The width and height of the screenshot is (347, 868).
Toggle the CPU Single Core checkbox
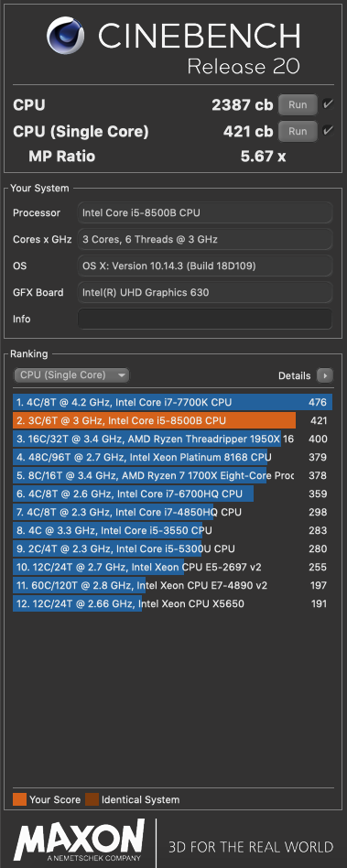(x=328, y=131)
